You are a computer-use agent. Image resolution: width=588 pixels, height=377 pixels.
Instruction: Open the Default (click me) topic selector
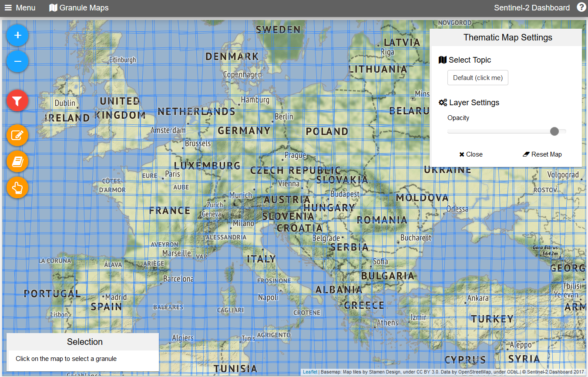(x=477, y=78)
